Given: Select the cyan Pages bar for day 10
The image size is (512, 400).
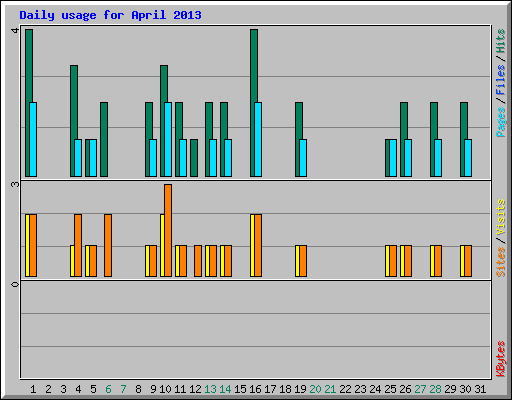Looking at the screenshot, I should point(168,139).
